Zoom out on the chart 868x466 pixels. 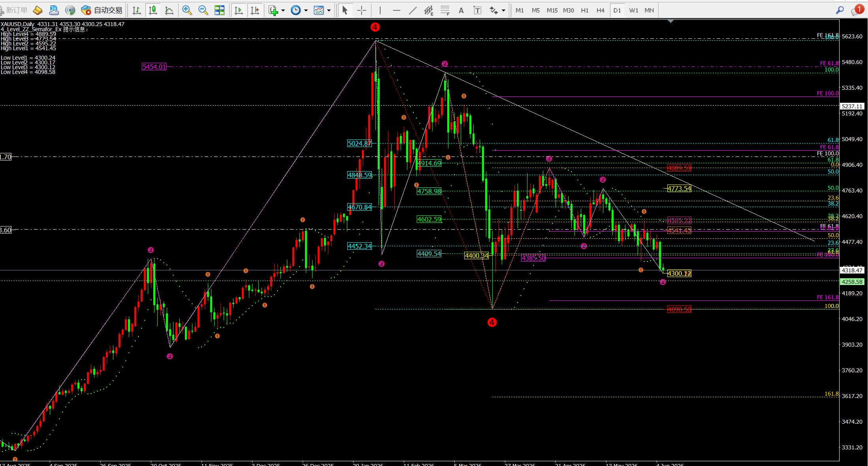pyautogui.click(x=203, y=10)
